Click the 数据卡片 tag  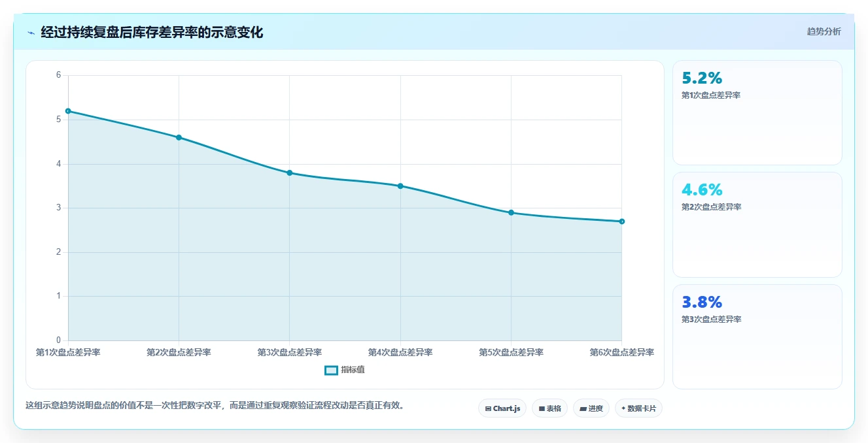point(638,408)
